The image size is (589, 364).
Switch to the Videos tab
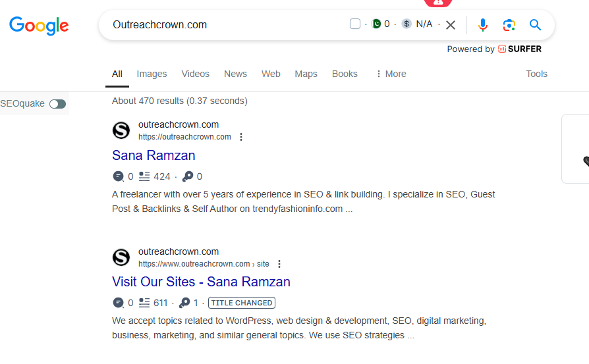(x=195, y=74)
